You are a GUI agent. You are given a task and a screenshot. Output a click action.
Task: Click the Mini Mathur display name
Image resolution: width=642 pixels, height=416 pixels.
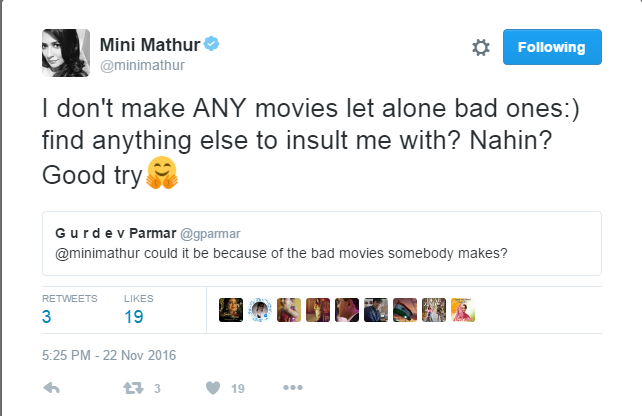tap(150, 45)
